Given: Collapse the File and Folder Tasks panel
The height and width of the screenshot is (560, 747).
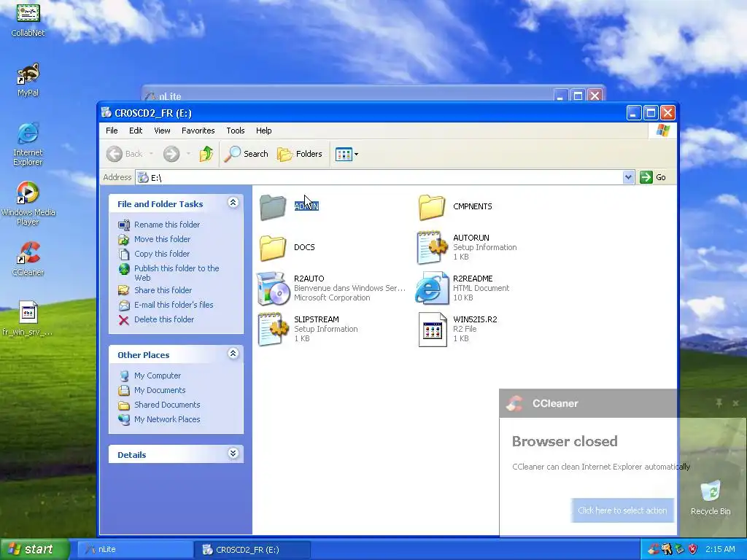Looking at the screenshot, I should click(x=233, y=203).
